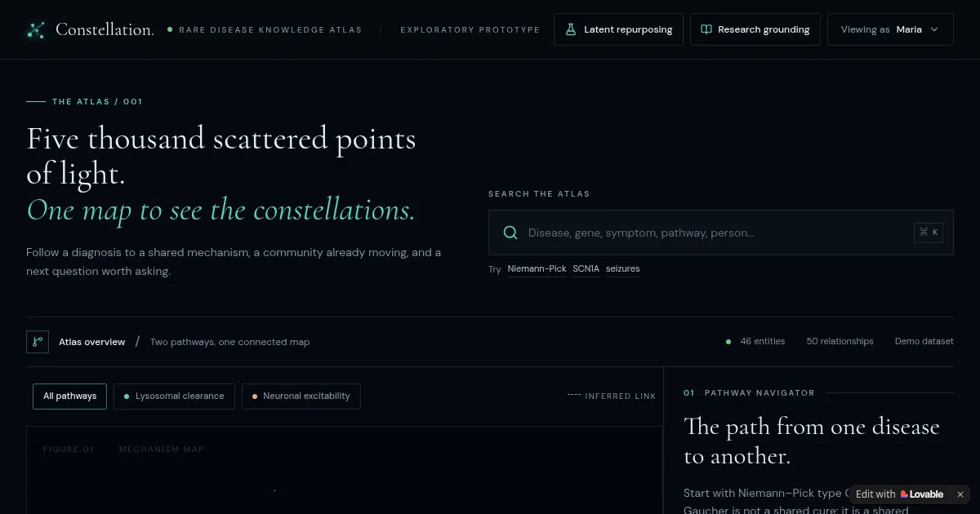Toggle the Neuronal excitability pathway filter
Image resolution: width=980 pixels, height=514 pixels.
(301, 397)
